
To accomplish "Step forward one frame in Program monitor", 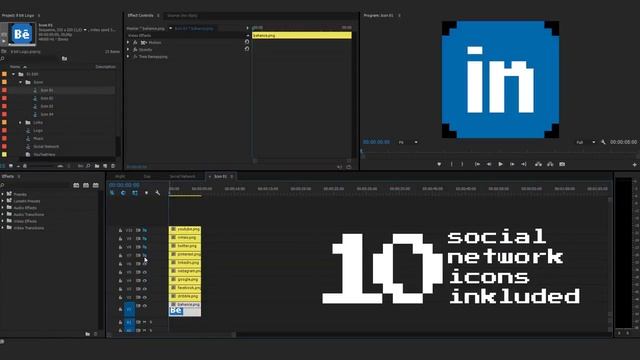I will click(x=512, y=164).
